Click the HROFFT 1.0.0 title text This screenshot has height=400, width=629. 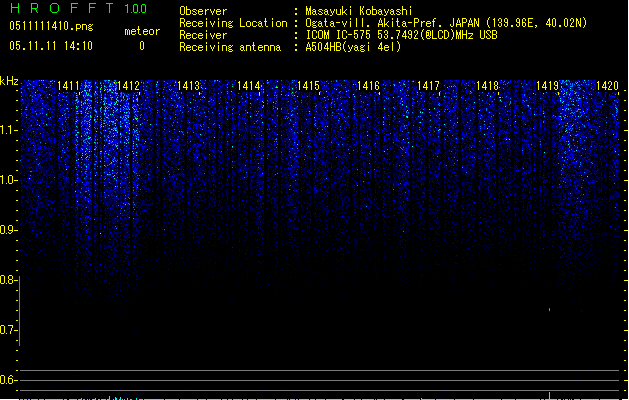point(78,8)
